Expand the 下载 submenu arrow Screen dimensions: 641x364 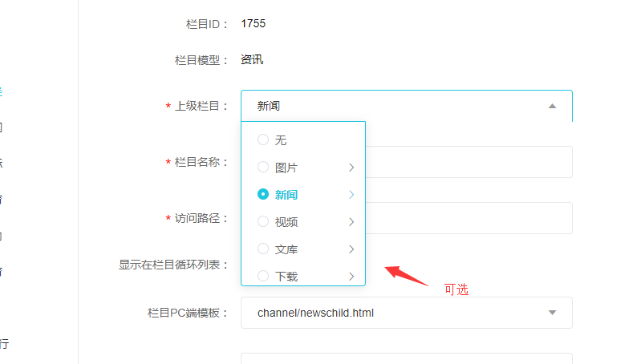point(351,276)
